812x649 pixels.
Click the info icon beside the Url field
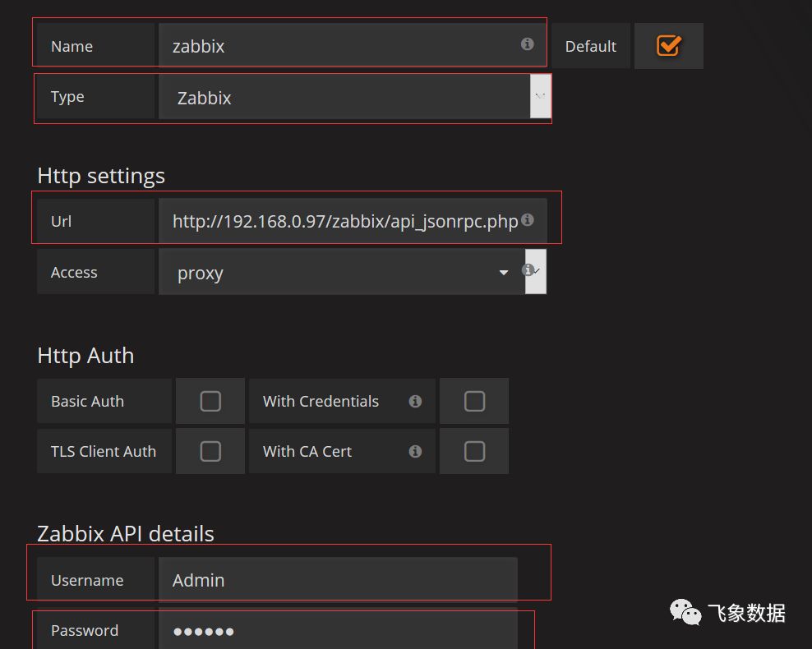527,220
